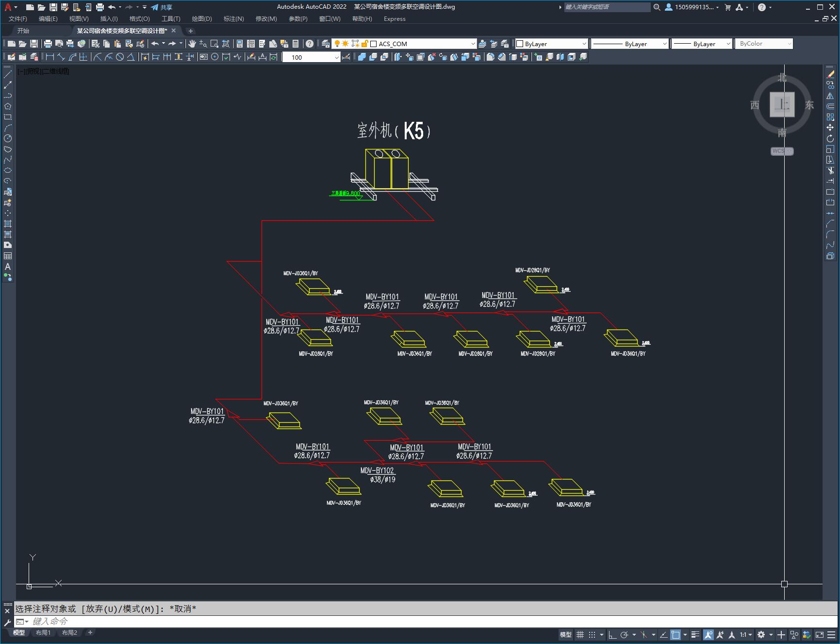Select the Revision Cloud tool
The width and height of the screenshot is (840, 644).
tap(8, 149)
